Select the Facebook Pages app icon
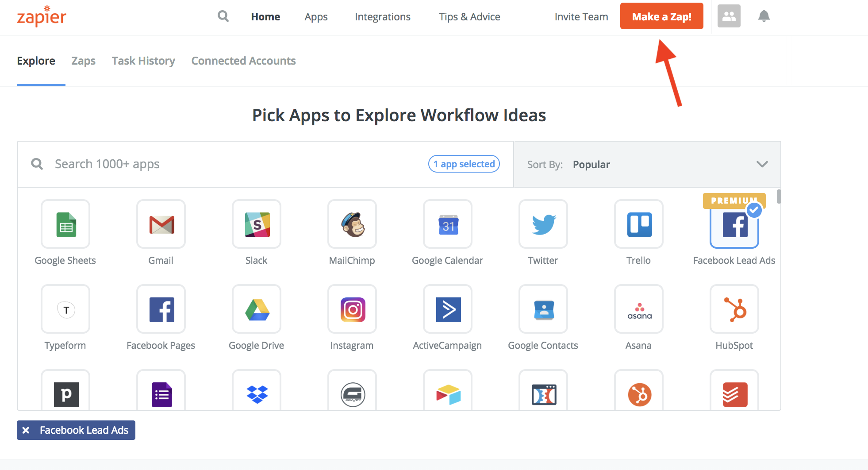 (x=161, y=309)
